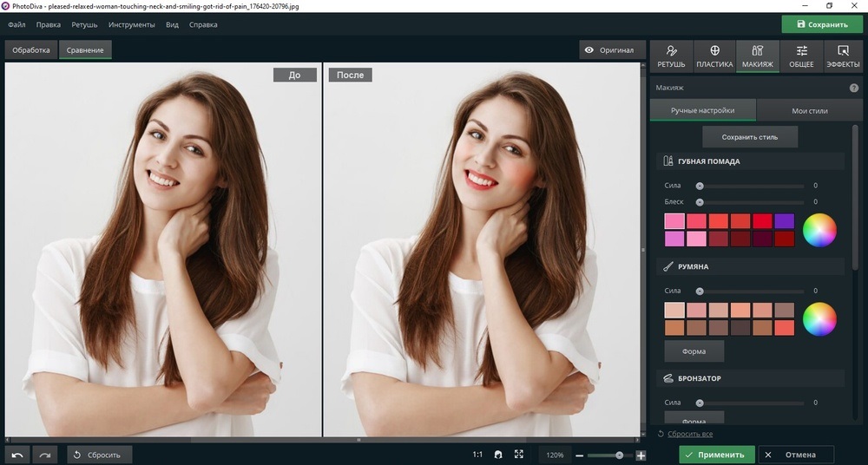Open the blush custom color wheel
Viewport: 868px width, 465px height.
coord(819,318)
